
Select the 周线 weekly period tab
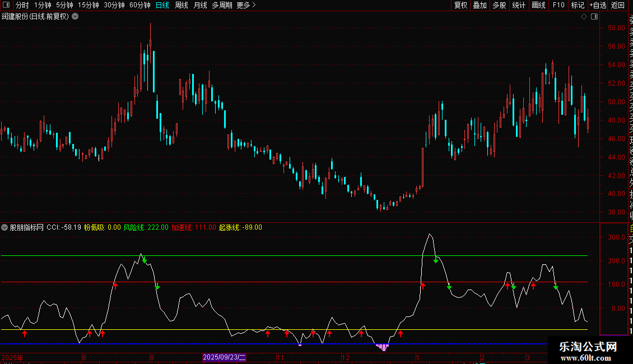click(181, 5)
